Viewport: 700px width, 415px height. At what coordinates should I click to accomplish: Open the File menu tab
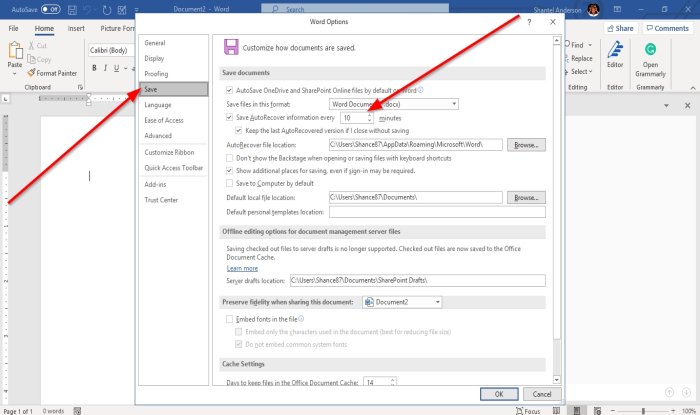(x=13, y=28)
